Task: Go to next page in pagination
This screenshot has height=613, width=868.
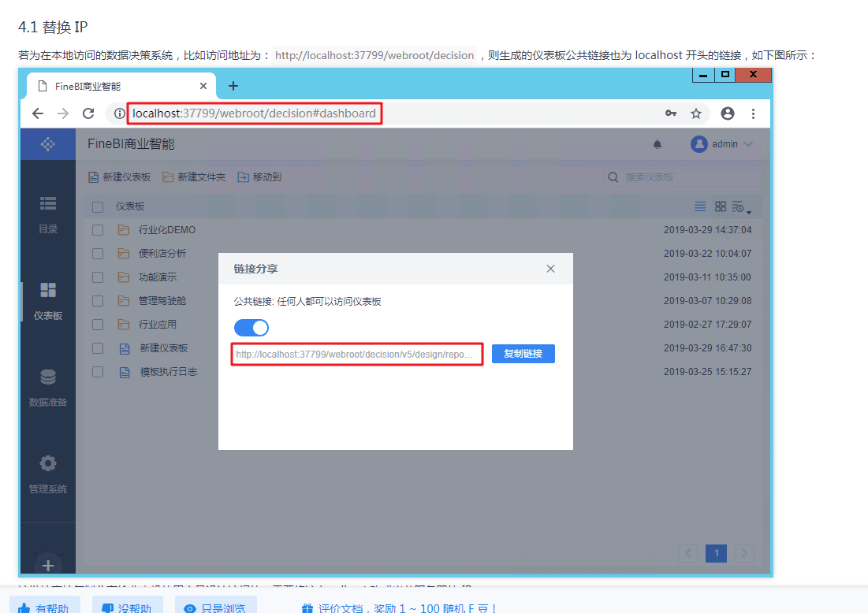Action: [744, 553]
